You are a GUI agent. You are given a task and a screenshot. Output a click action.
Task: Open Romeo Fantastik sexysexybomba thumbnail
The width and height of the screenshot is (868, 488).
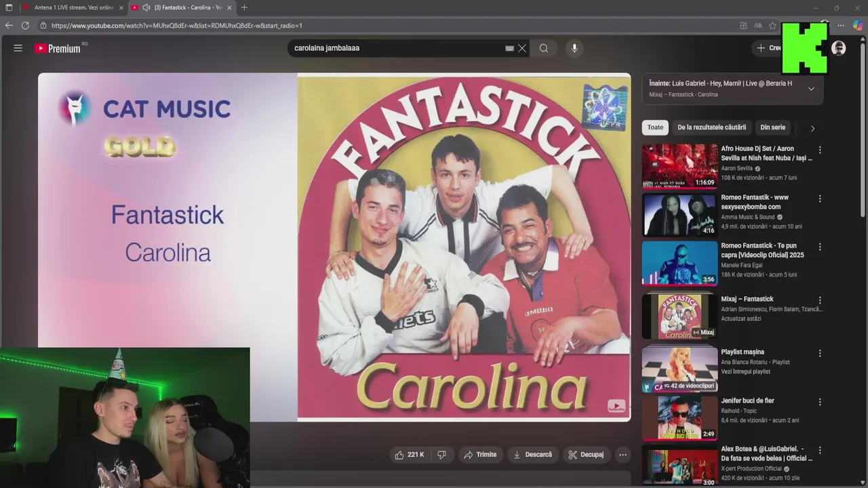679,214
